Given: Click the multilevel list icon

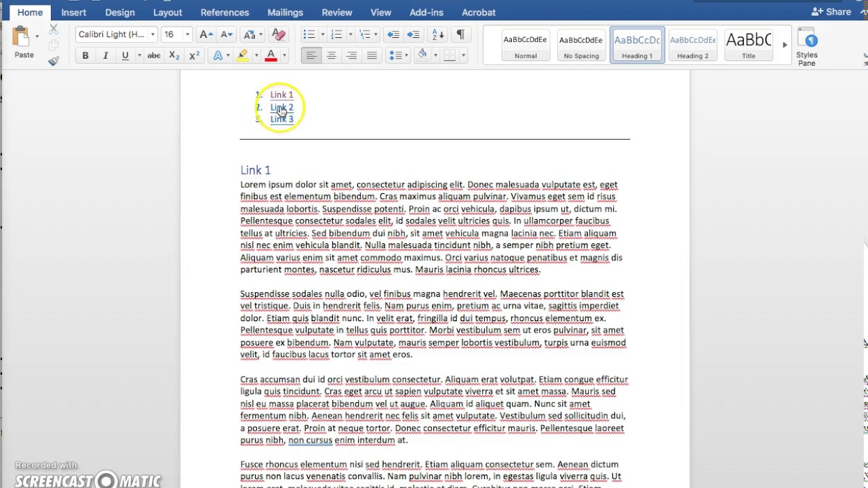Looking at the screenshot, I should point(365,35).
